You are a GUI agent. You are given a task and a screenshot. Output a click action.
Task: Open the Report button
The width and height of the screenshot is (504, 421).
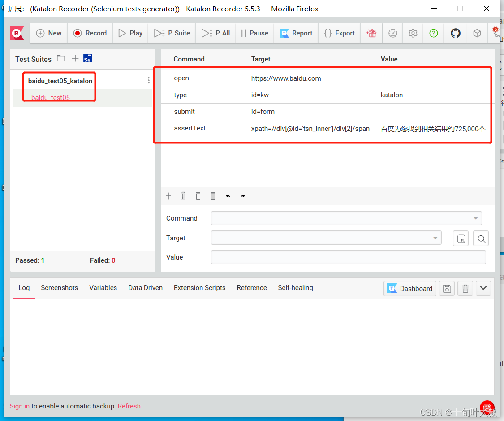click(296, 33)
